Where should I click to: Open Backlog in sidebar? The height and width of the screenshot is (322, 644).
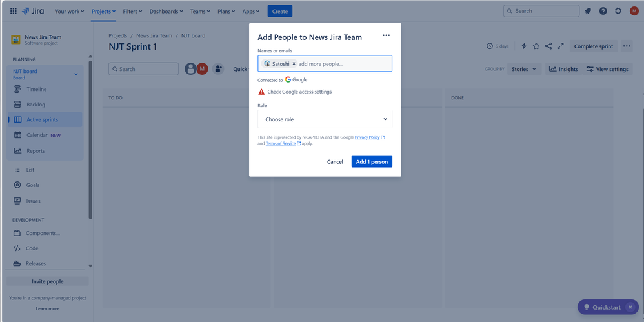pos(45,105)
